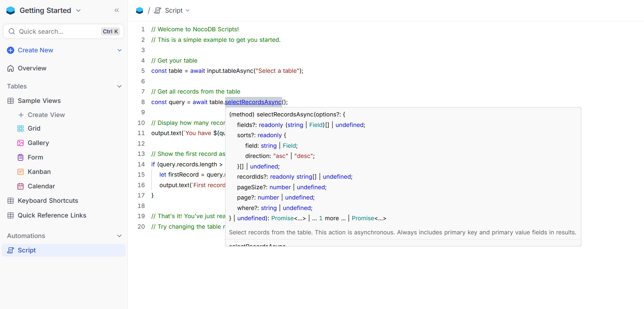Click line number 8 in the gutter
The image size is (644, 309).
tap(143, 102)
